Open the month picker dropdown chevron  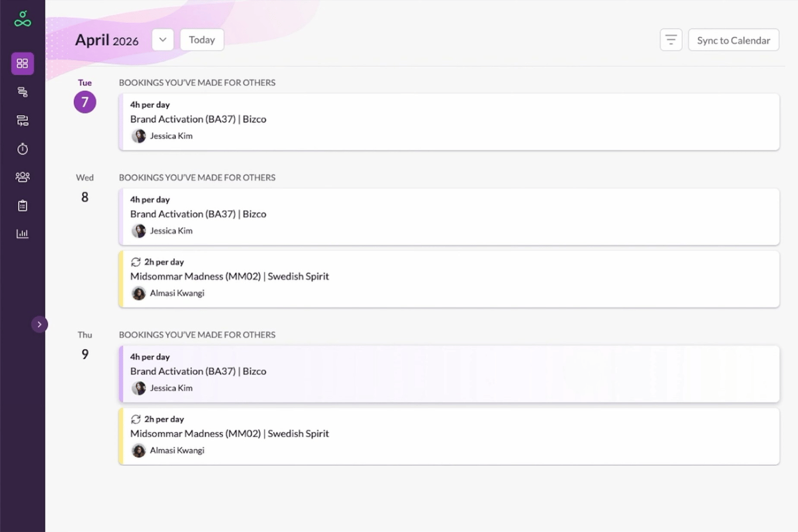click(163, 40)
